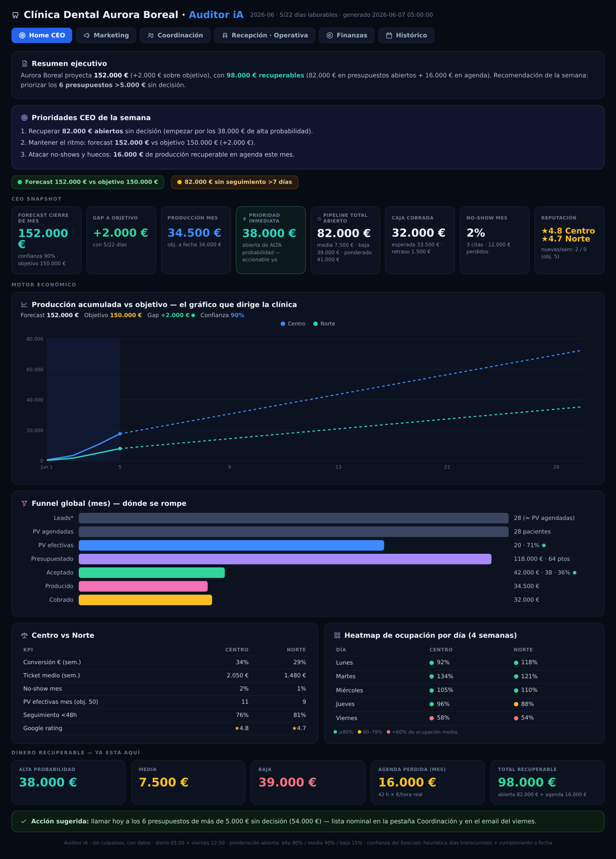The image size is (616, 859).
Task: Click the purple Presupuestado funnel bar
Action: (285, 559)
